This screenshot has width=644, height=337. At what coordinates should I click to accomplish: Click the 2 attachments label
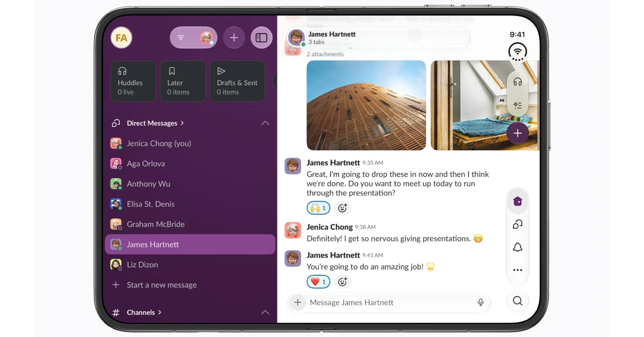point(325,54)
